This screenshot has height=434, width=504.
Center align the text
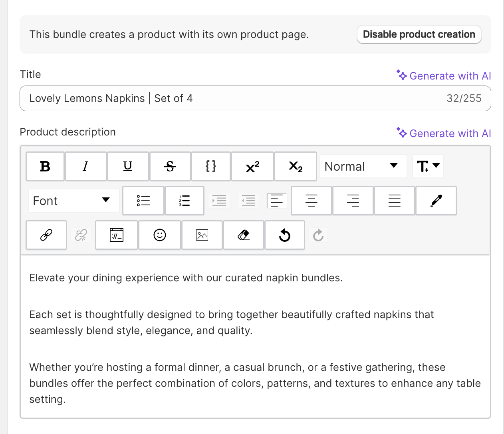click(x=312, y=201)
